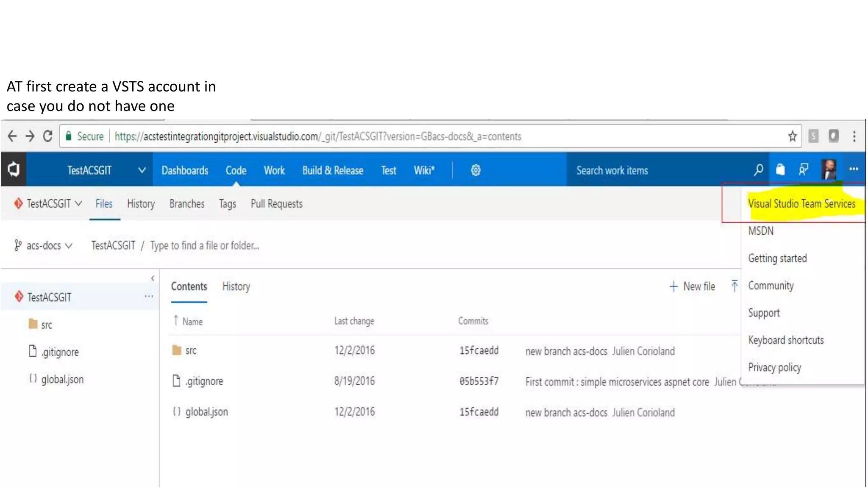
Task: Open the Wiki hub
Action: pos(424,170)
